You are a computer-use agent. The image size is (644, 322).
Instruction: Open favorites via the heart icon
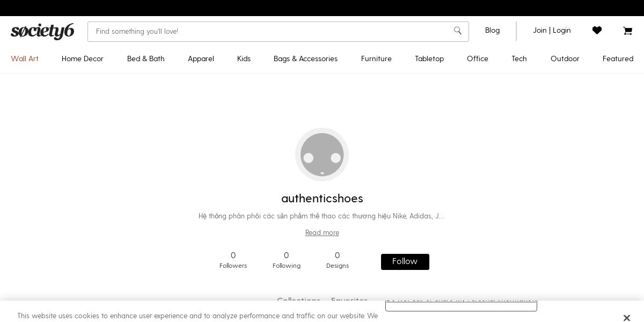(597, 31)
